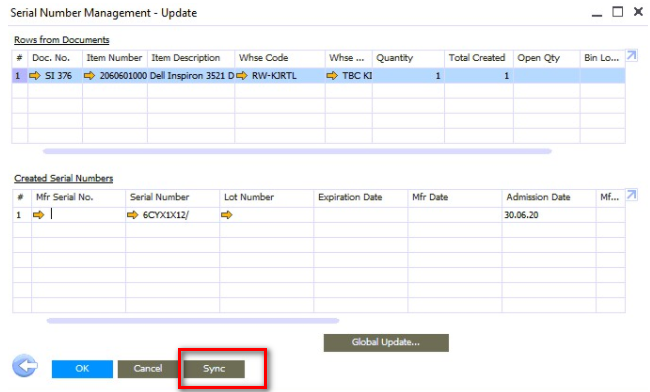The image size is (650, 392).
Task: Click Rows from Documents heading
Action: tap(62, 40)
